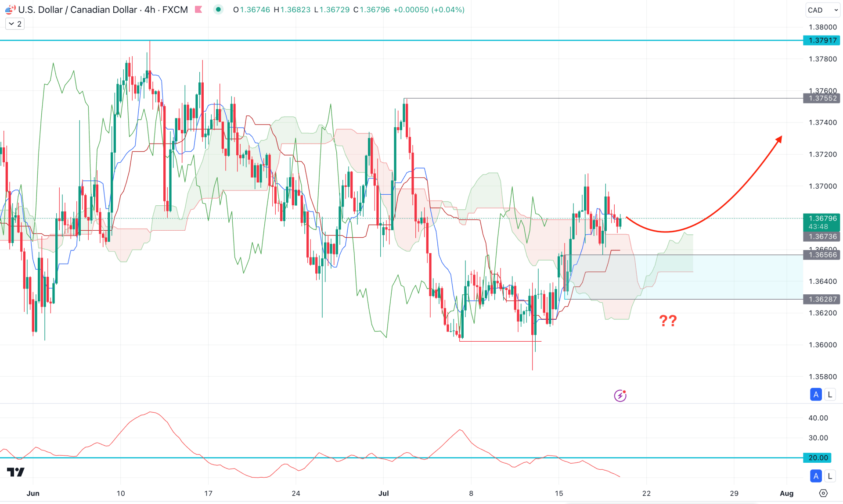Click the high value H1.36823
This screenshot has height=504, width=843.
pos(292,10)
